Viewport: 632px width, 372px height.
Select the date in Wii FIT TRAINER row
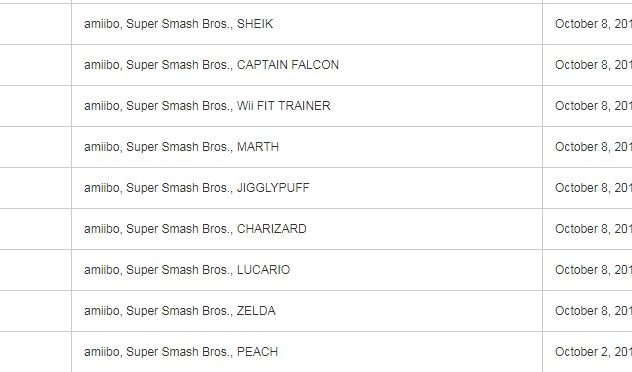click(593, 106)
